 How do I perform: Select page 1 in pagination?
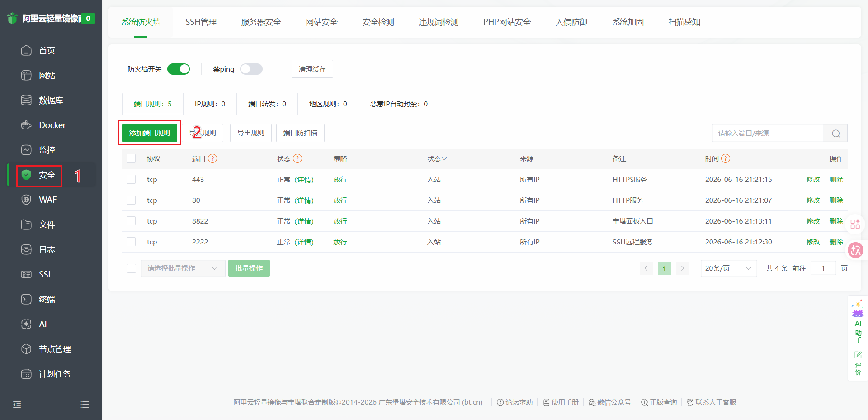click(664, 268)
